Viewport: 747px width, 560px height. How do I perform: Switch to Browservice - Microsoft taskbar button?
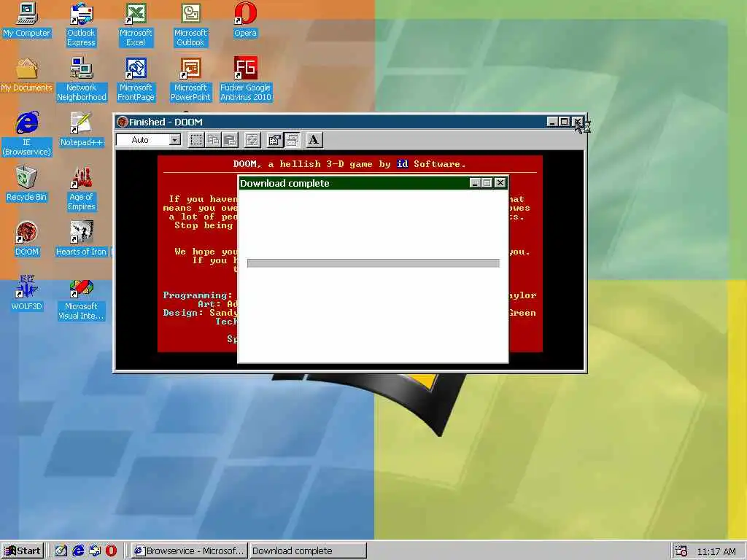pyautogui.click(x=190, y=551)
